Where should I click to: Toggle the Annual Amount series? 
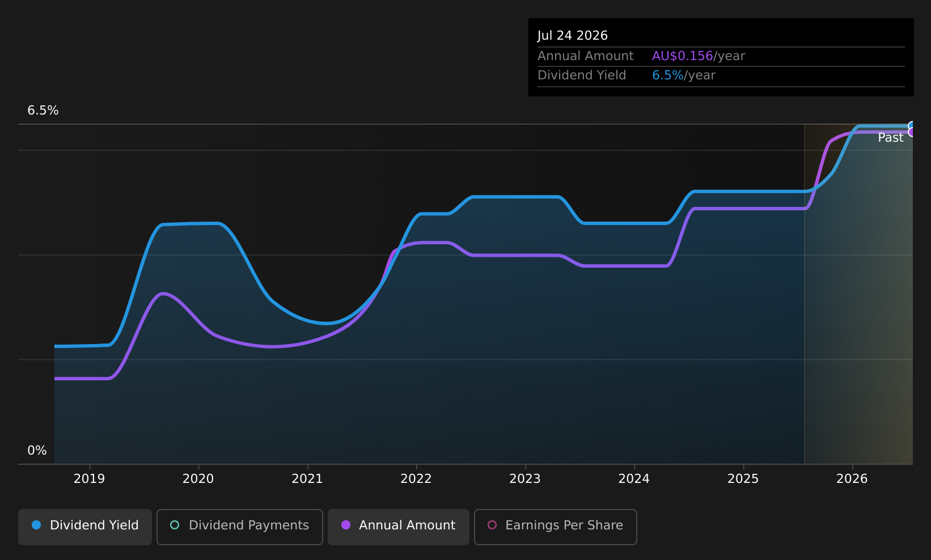(399, 527)
